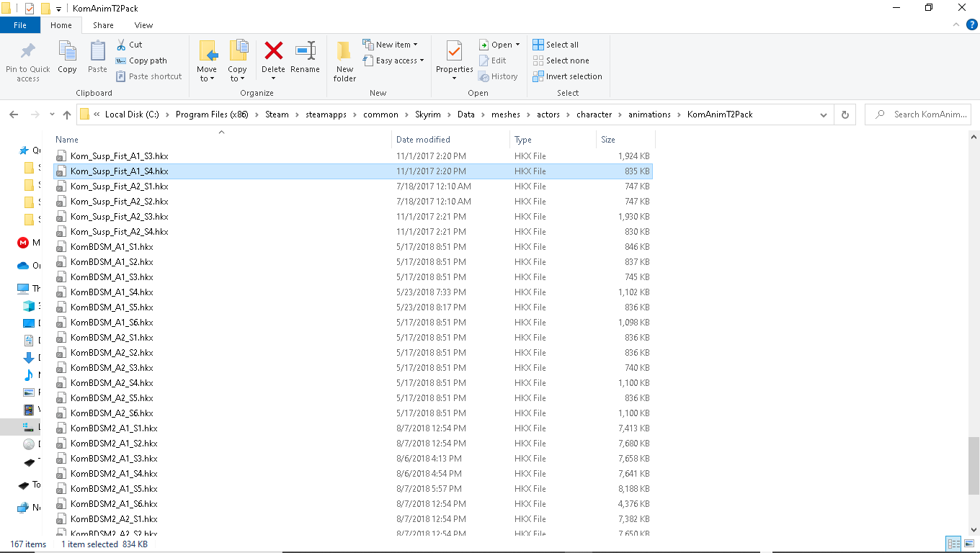Open Videos via the film strip sidebar icon
The image size is (980, 553).
pos(29,410)
